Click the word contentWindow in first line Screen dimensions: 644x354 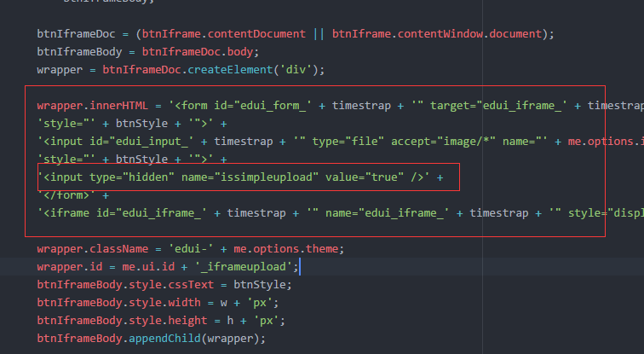[x=440, y=34]
